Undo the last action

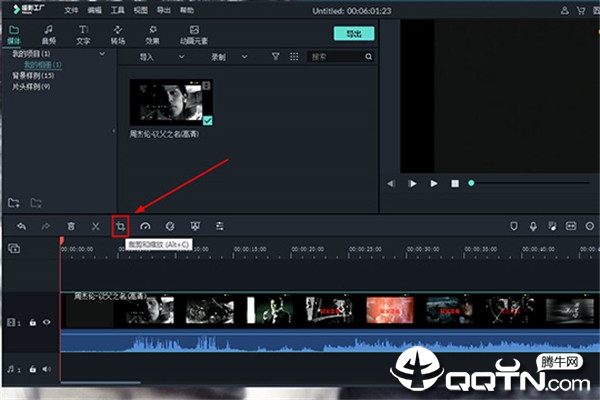tap(21, 226)
